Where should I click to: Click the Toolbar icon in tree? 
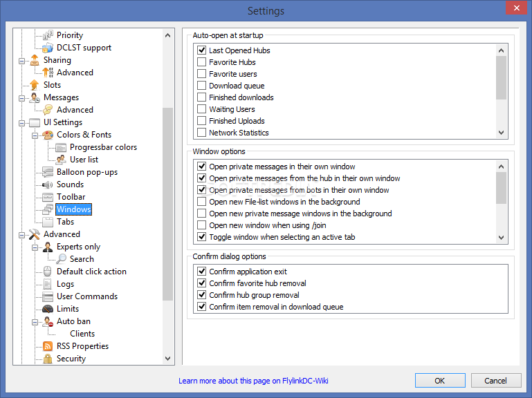(x=48, y=197)
